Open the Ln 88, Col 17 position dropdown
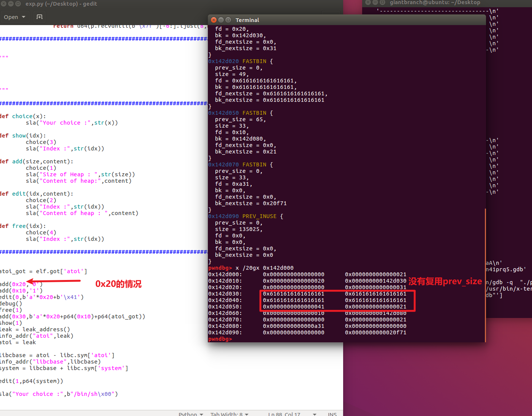Image resolution: width=532 pixels, height=416 pixels. coord(292,414)
